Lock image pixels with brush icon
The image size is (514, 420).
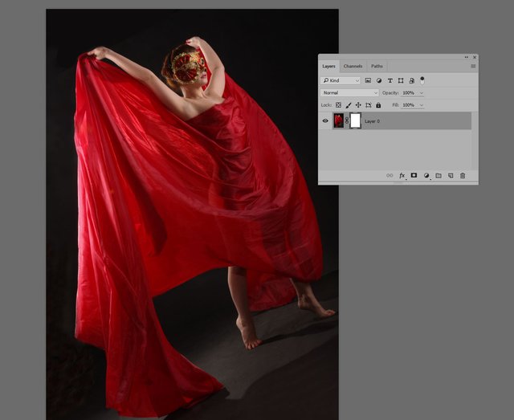(x=349, y=105)
